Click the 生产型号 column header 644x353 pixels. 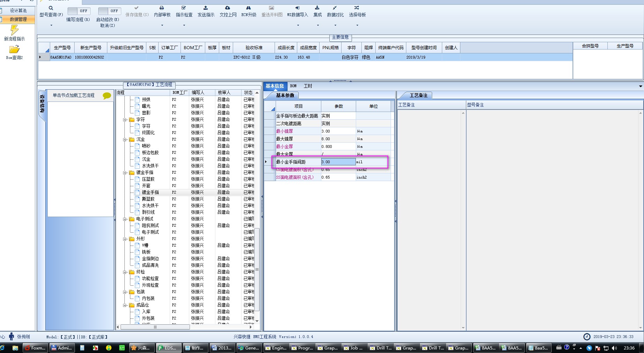[x=62, y=47]
